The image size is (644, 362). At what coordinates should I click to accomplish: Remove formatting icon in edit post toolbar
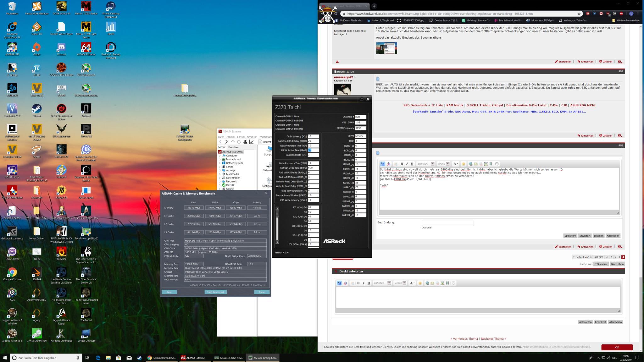pyautogui.click(x=389, y=164)
